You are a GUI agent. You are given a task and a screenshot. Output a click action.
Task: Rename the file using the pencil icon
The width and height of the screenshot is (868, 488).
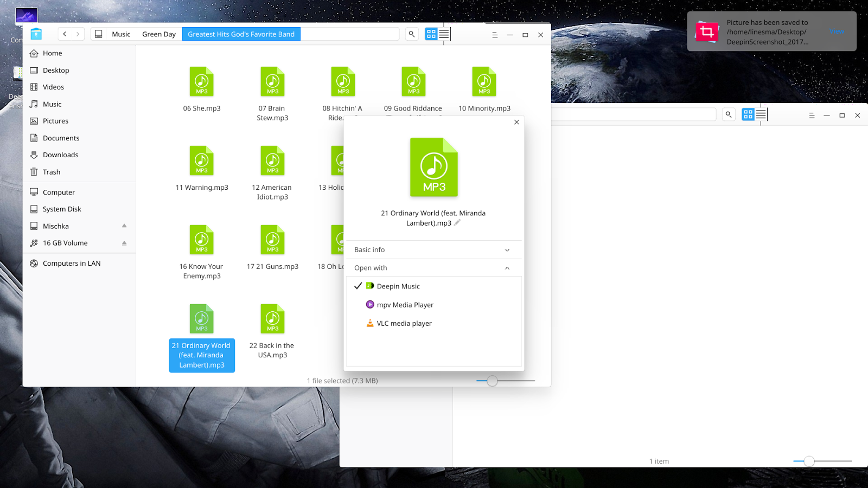point(457,222)
